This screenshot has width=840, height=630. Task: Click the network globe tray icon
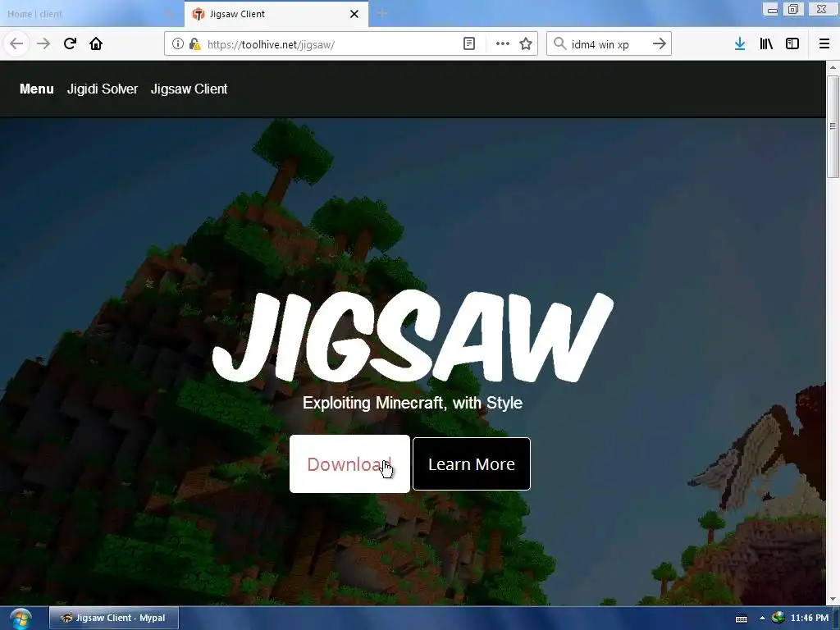pos(778,618)
